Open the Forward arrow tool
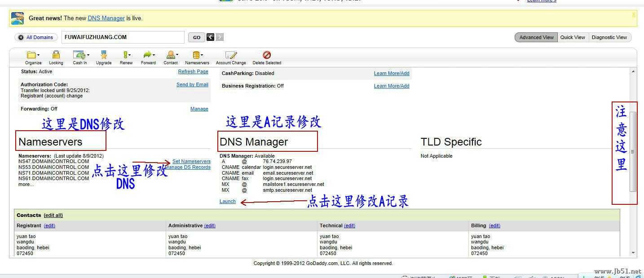The image size is (644, 278). coord(148,55)
